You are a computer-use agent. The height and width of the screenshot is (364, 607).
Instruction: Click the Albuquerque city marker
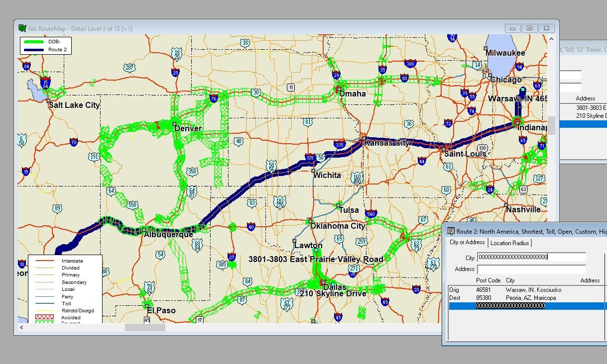143,229
